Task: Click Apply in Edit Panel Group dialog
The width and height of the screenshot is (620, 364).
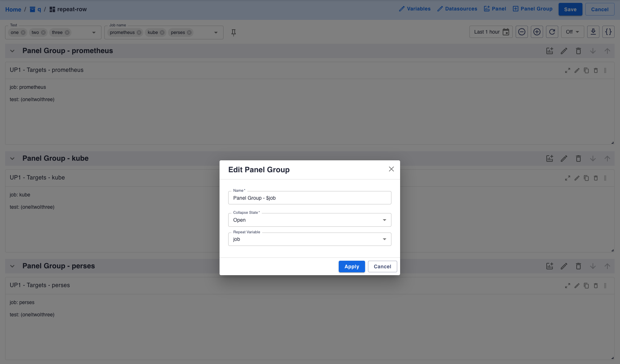Action: point(351,266)
